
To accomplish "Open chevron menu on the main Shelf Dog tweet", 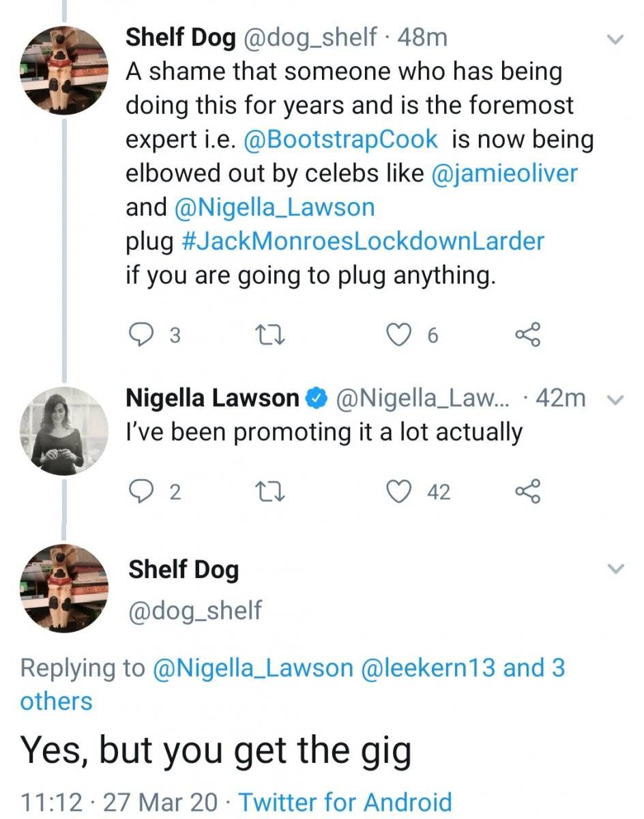I will (x=616, y=569).
